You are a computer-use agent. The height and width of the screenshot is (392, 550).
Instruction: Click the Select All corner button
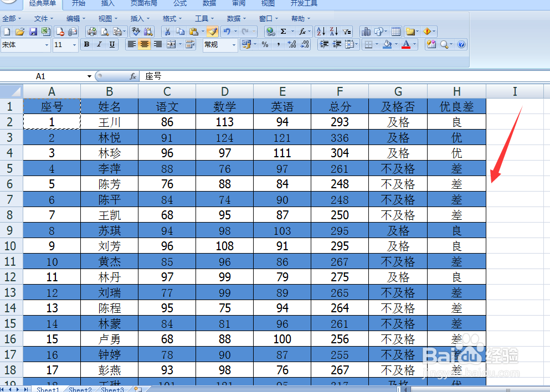click(x=12, y=91)
